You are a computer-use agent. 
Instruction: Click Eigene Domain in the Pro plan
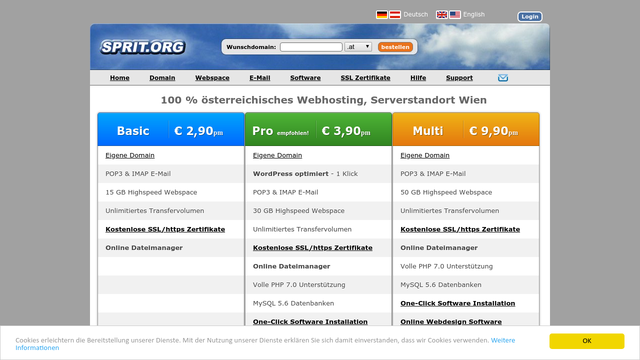click(278, 155)
